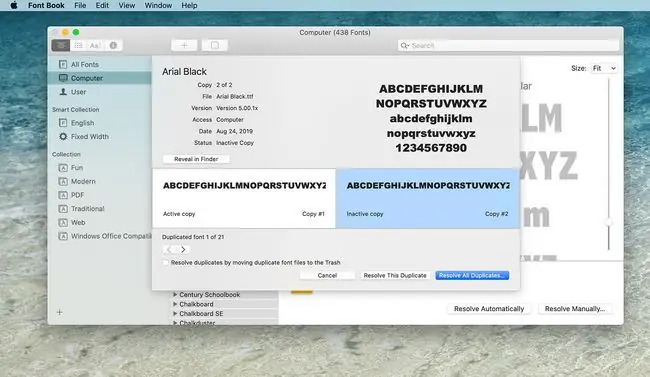This screenshot has height=377, width=650.
Task: Expand the Chalkboard SE font family
Action: pyautogui.click(x=175, y=314)
